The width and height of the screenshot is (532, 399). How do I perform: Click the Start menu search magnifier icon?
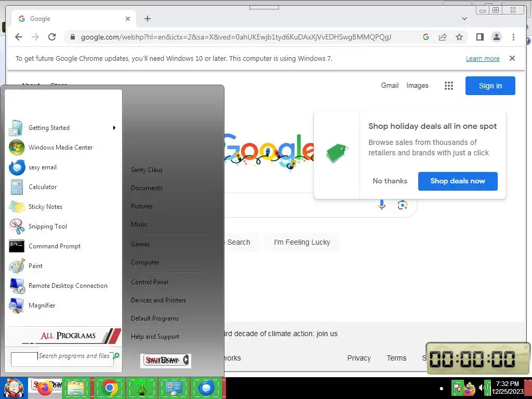116,355
